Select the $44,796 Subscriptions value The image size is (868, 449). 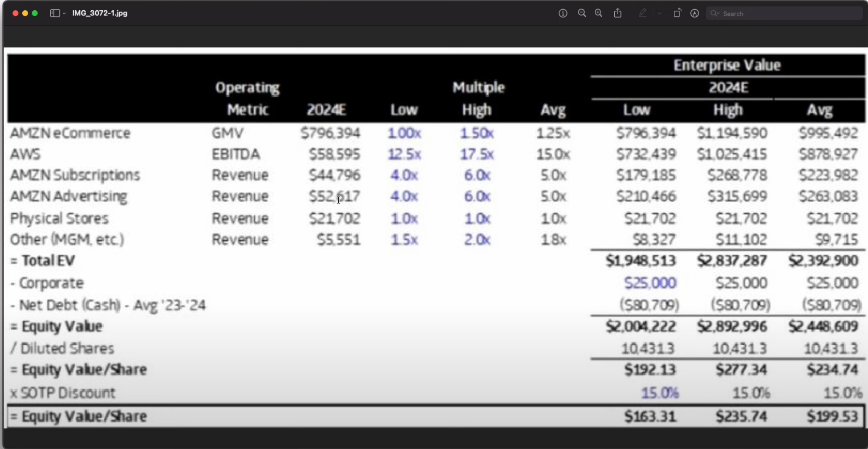335,175
